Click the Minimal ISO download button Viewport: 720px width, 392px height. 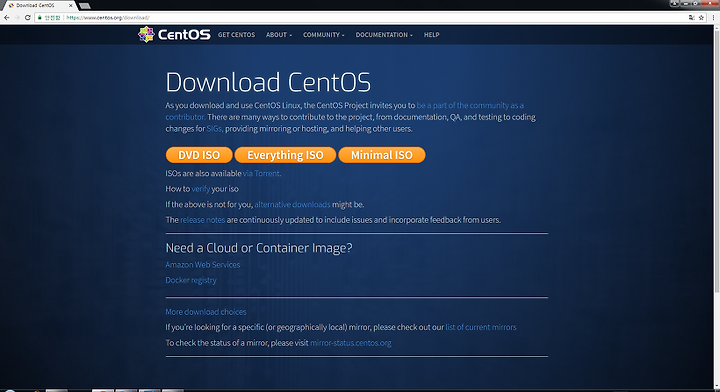coord(382,155)
